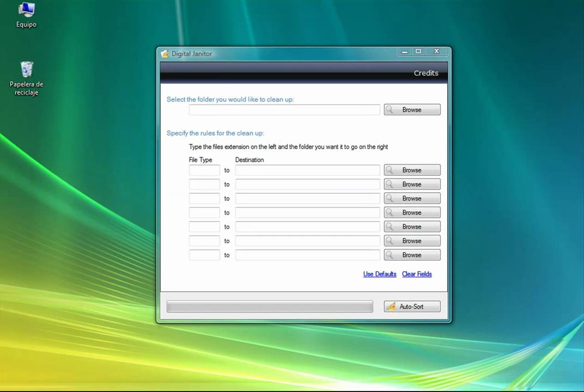This screenshot has width=584, height=392.
Task: Browse destination for the fifth rule
Action: (x=412, y=226)
